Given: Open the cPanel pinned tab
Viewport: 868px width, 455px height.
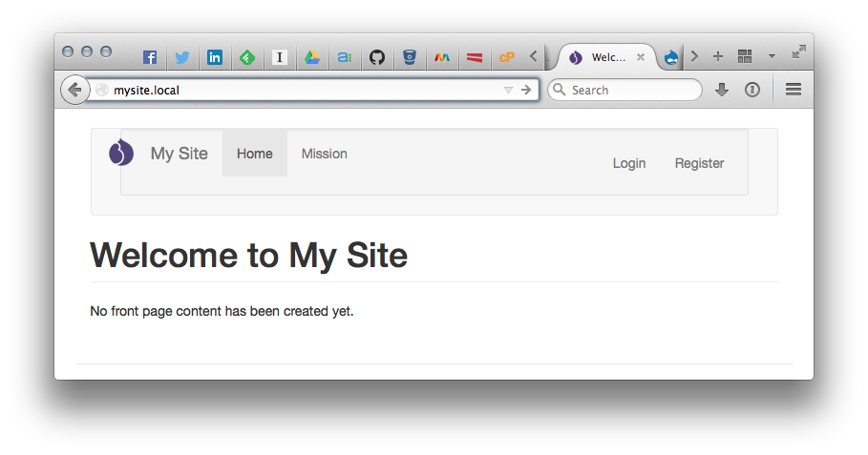Looking at the screenshot, I should (x=506, y=57).
